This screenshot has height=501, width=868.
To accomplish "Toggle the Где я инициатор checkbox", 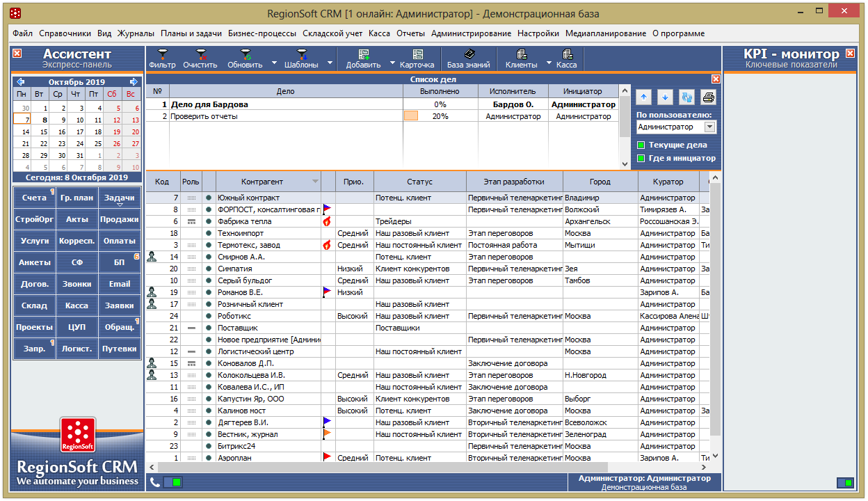I will (x=641, y=159).
